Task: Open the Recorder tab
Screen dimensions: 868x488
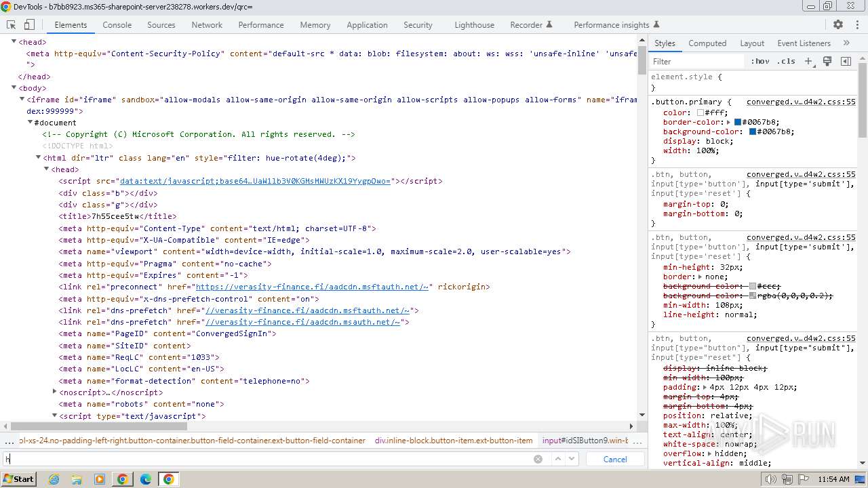Action: pos(531,24)
